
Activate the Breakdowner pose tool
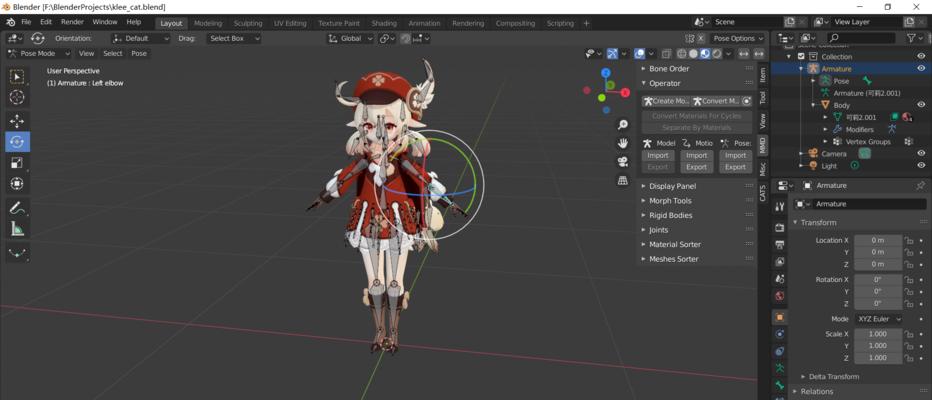click(x=17, y=253)
